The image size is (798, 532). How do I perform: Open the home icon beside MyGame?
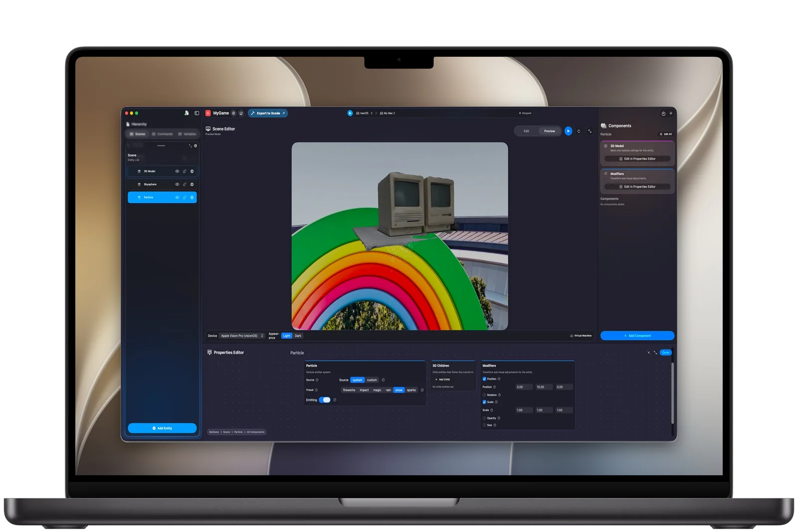(x=241, y=113)
